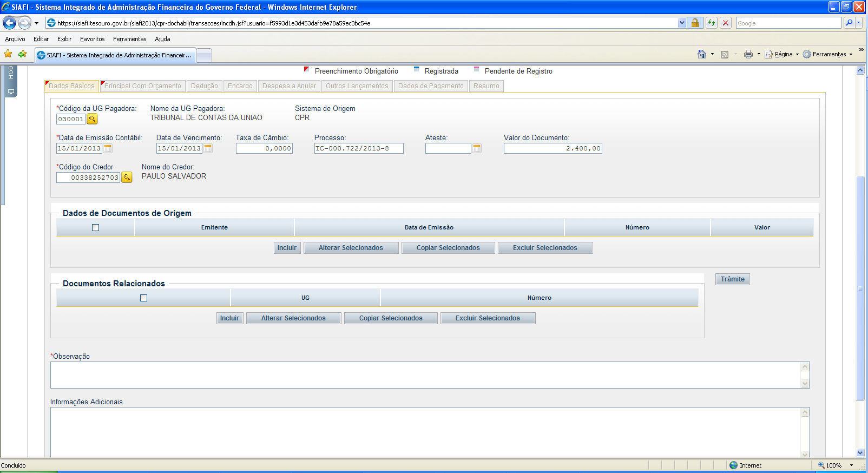
Task: Click Excluir Selecionados in Documentos Relacionados
Action: [x=488, y=318]
